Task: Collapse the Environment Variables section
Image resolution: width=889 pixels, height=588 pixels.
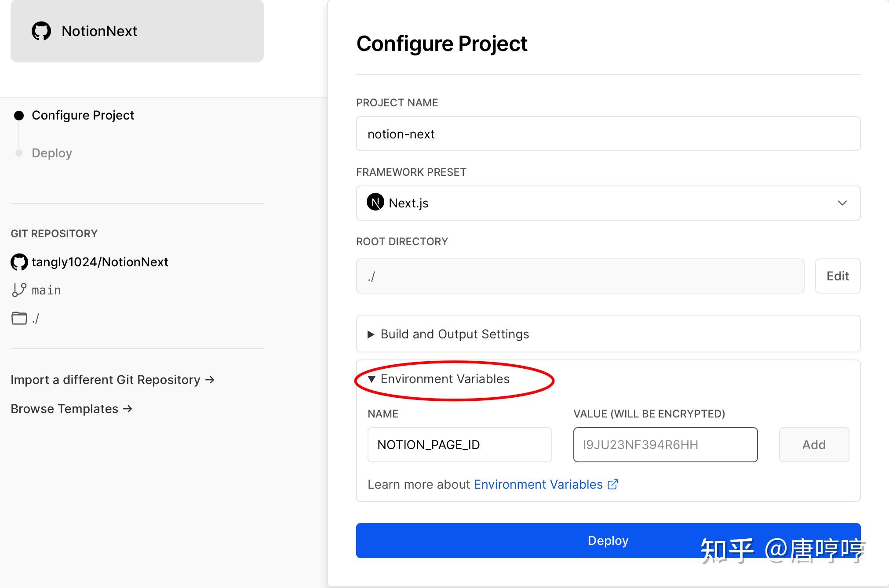Action: point(371,379)
